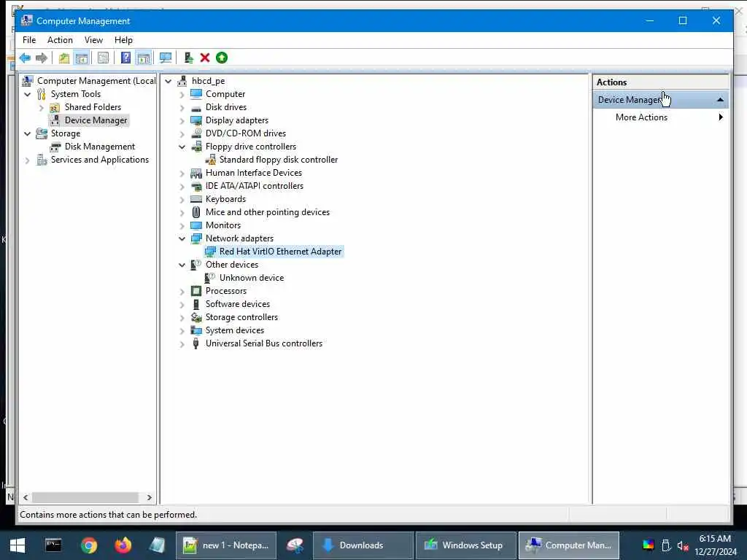
Task: Expand the Universal Serial Bus controllers chevron
Action: [182, 344]
